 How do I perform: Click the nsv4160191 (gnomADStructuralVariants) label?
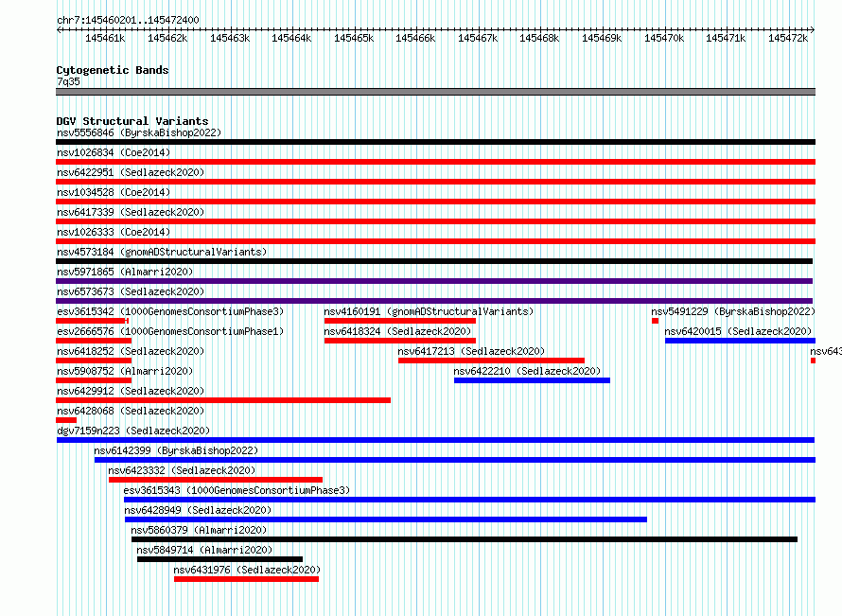429,311
